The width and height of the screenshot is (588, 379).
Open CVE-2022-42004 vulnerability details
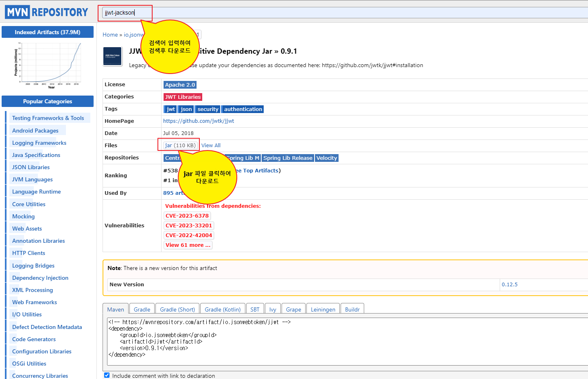click(x=189, y=235)
